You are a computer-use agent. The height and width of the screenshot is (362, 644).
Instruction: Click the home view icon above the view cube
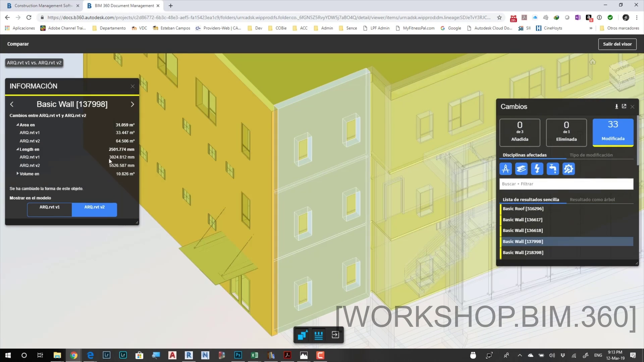tap(593, 62)
